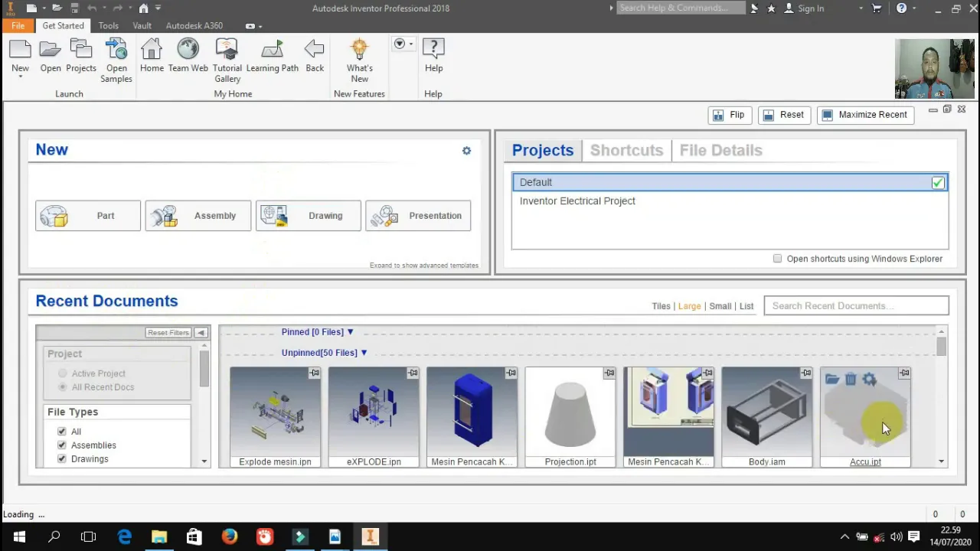980x551 pixels.
Task: Select All Recent Docs radio option
Action: (63, 387)
